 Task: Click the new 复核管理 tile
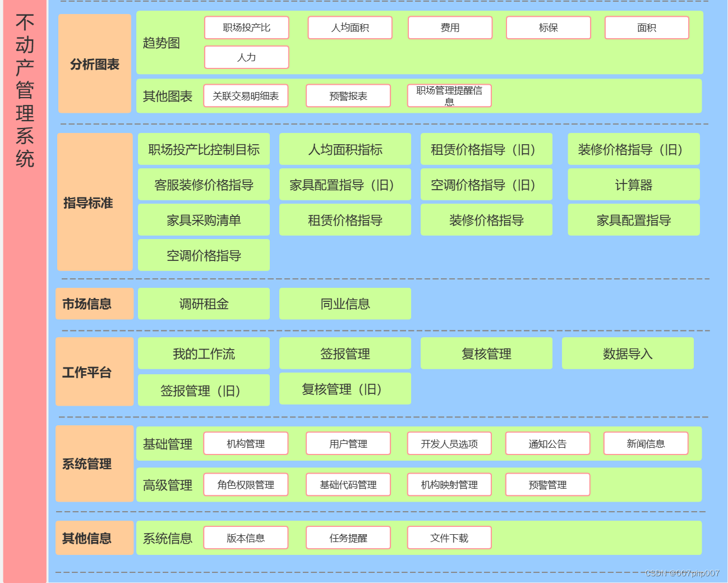pyautogui.click(x=487, y=354)
